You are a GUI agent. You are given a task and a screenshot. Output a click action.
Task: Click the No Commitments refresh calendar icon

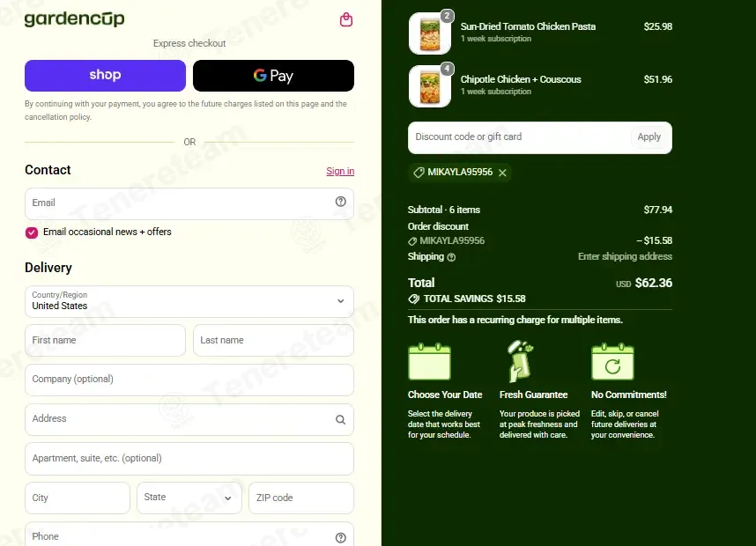(612, 361)
